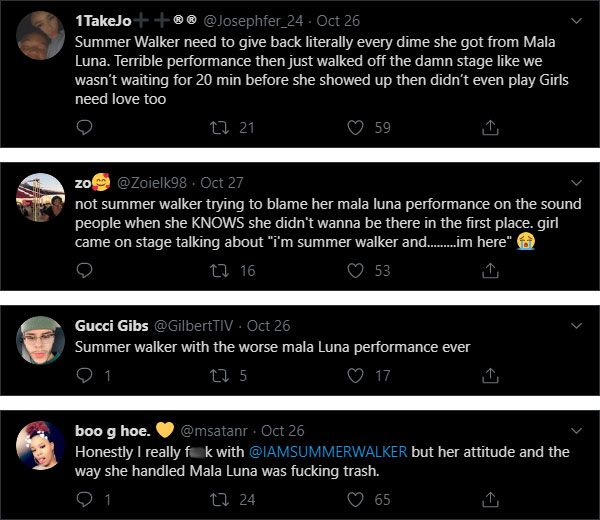This screenshot has height=520, width=600.
Task: Share 1TakeJo's tweet
Action: (490, 127)
